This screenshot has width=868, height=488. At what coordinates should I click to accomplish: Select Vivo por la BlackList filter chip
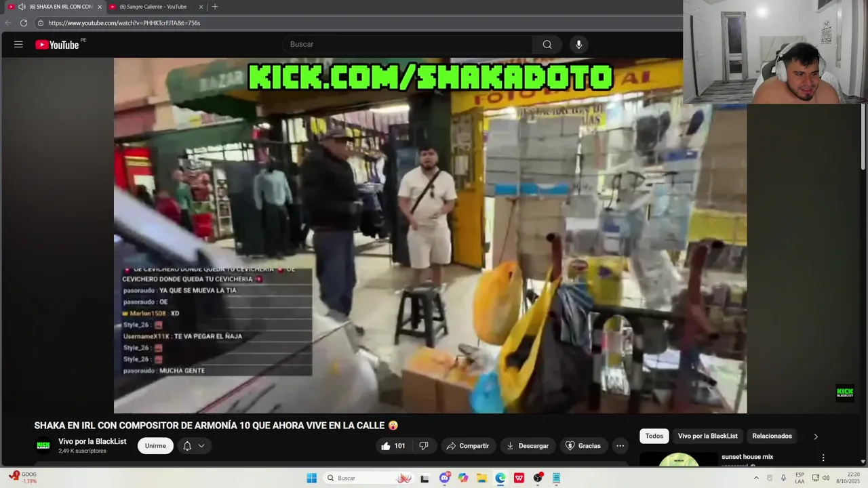707,436
